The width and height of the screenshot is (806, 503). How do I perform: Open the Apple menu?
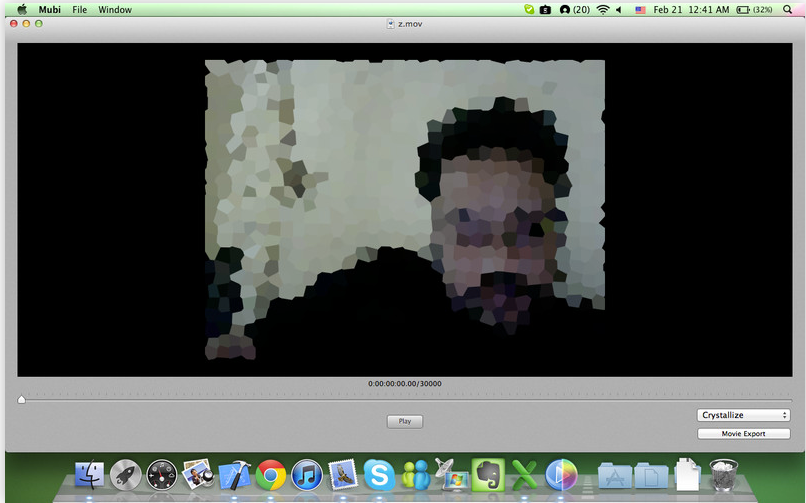22,9
